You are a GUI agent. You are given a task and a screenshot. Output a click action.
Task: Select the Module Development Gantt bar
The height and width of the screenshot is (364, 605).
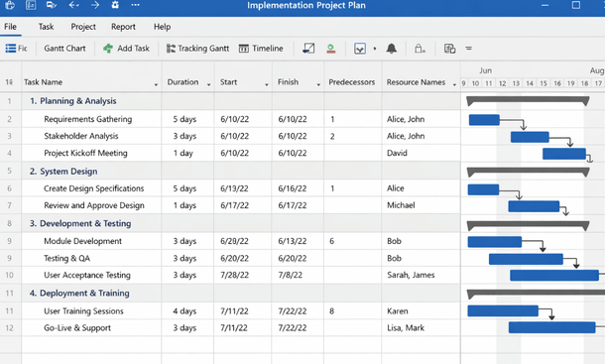[495, 242]
